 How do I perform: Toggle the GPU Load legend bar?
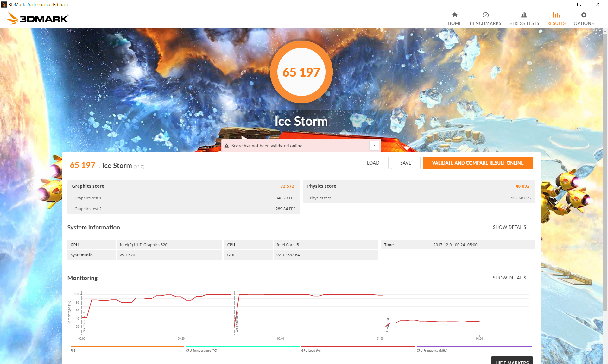[358, 347]
